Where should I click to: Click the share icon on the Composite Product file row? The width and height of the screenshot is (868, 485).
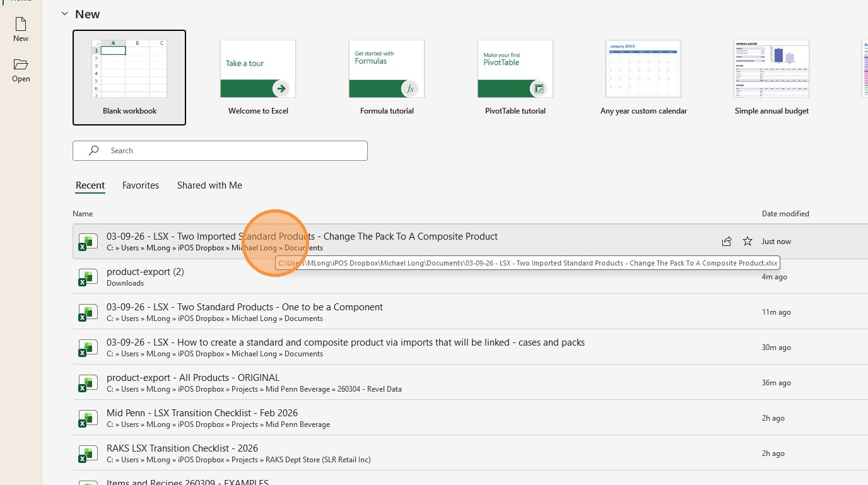point(727,242)
